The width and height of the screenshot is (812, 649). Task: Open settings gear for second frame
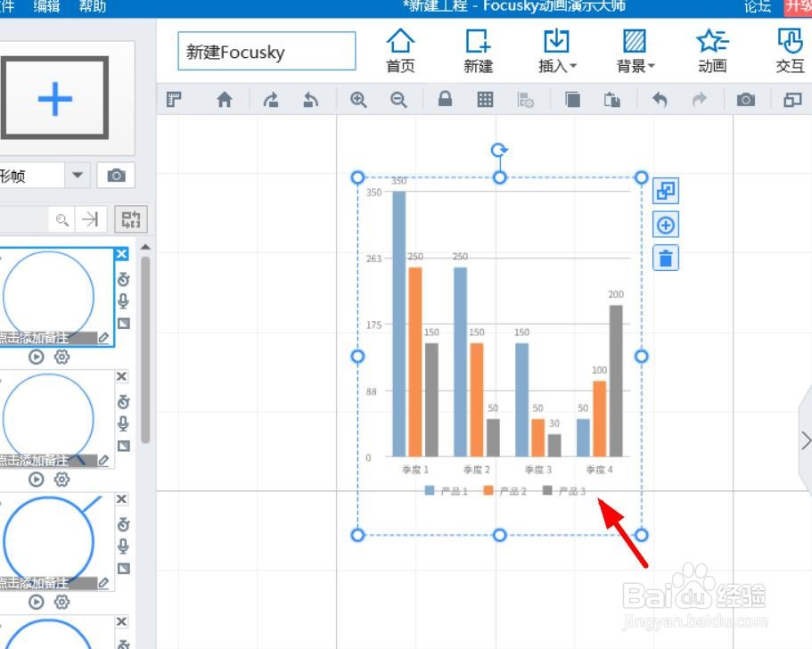click(62, 480)
